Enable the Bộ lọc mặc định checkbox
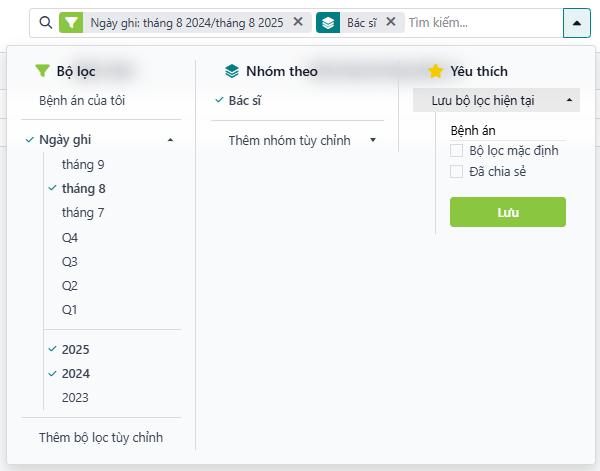This screenshot has width=600, height=471. click(x=457, y=151)
